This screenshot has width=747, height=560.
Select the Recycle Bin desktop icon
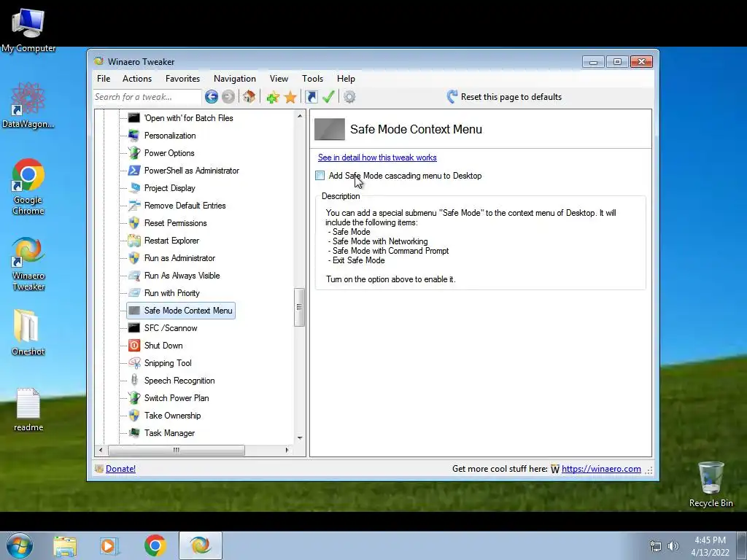click(x=711, y=484)
